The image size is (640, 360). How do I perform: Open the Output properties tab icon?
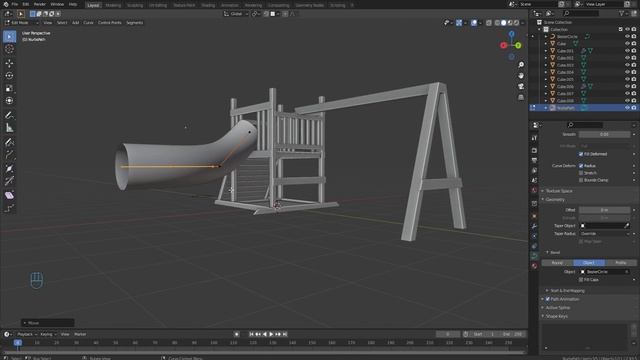(x=534, y=160)
